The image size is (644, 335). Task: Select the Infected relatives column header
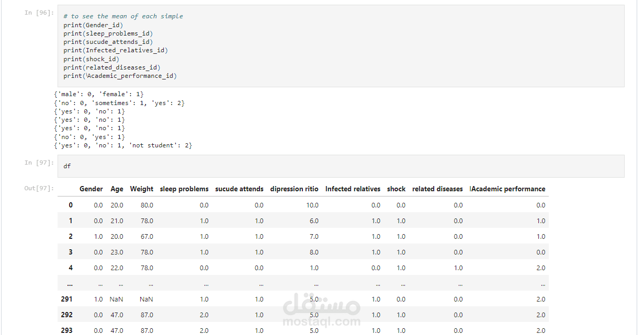353,189
